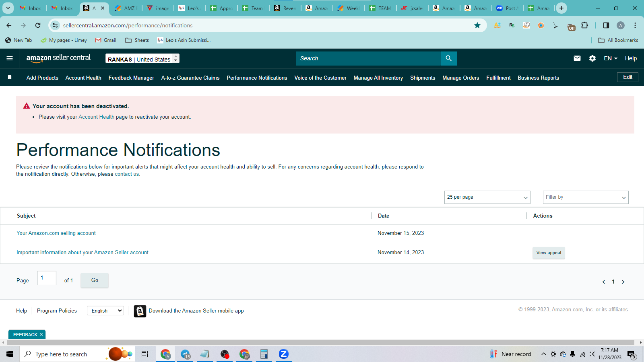The height and width of the screenshot is (362, 644).
Task: Click Help in the top header
Action: pyautogui.click(x=631, y=58)
